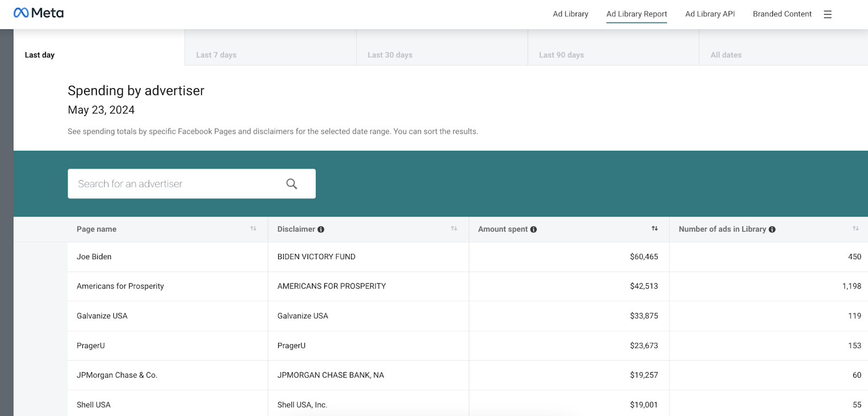Switch to Last 7 days tab
Viewport: 868px width, 416px height.
click(271, 48)
